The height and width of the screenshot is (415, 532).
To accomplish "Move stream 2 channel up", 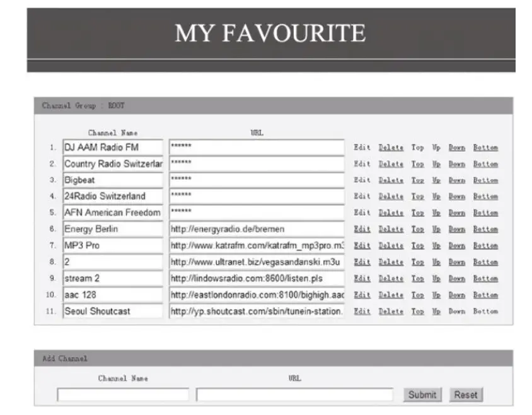I will tap(436, 279).
